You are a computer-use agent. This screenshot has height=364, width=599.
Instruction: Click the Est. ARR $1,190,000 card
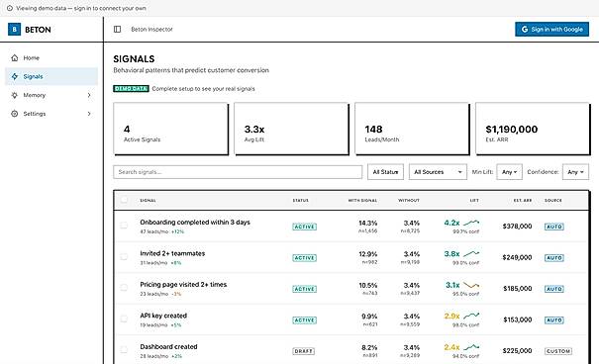[x=533, y=129]
